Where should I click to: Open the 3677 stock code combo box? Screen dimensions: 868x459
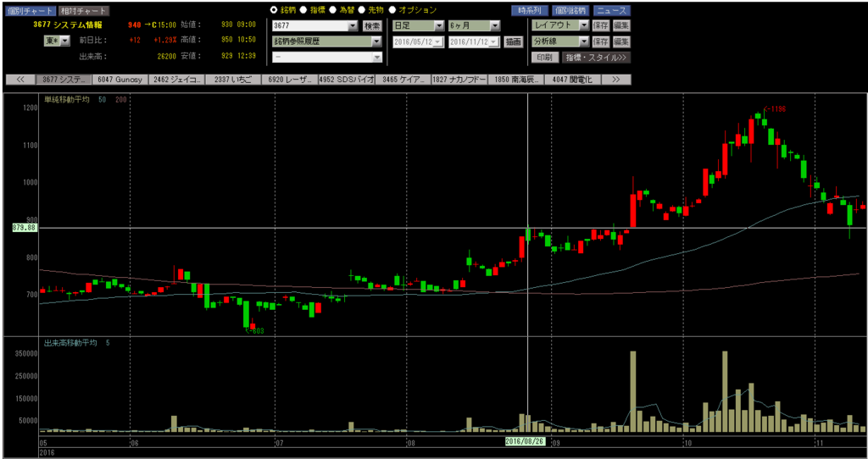click(x=315, y=26)
